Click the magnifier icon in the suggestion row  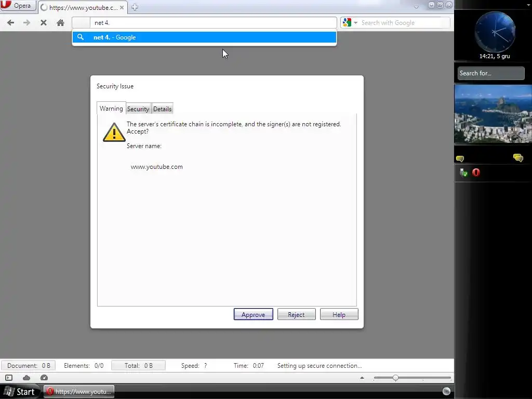point(81,37)
